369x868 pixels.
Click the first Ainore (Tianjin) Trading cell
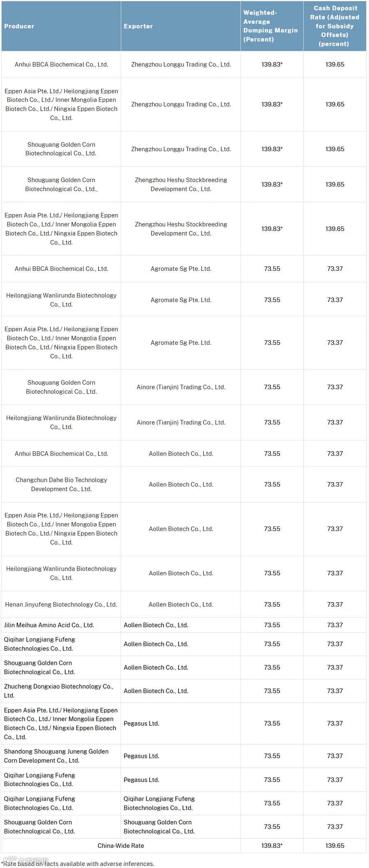(x=181, y=387)
